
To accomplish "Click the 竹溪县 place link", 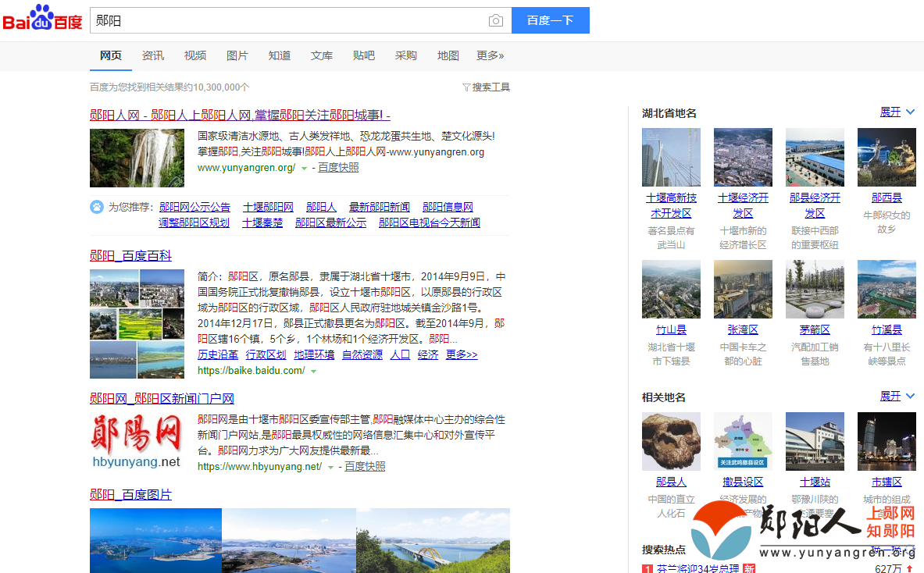I will 887,329.
